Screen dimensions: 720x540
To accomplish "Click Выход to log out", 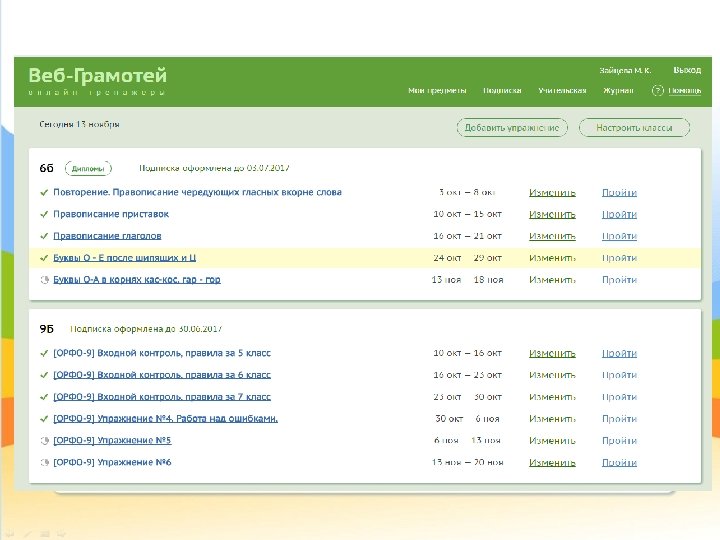I will 687,70.
